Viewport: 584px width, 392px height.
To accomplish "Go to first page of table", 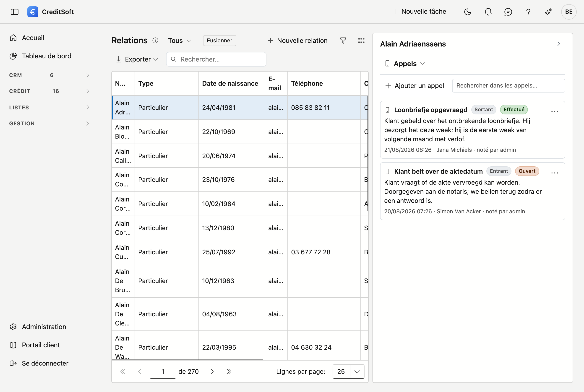I will point(123,371).
